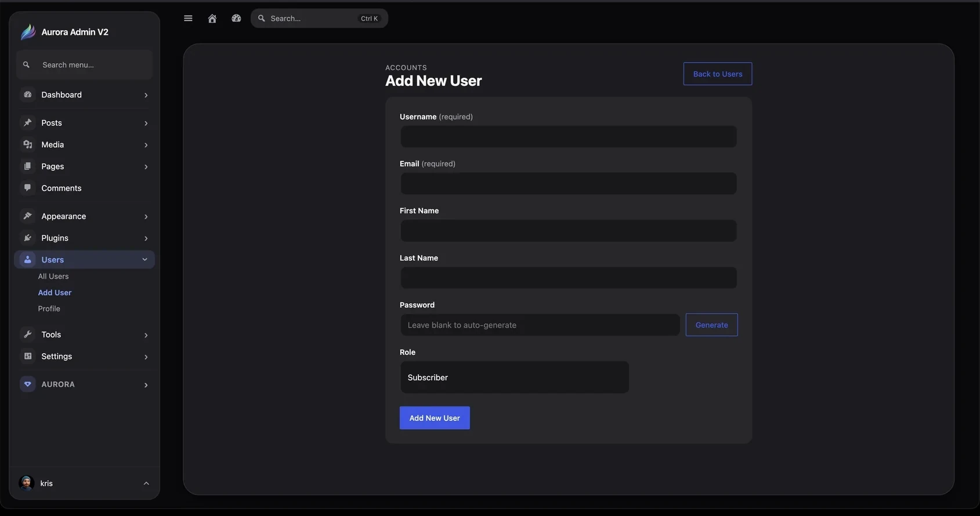This screenshot has width=980, height=516.
Task: Click kris user avatar
Action: click(26, 483)
